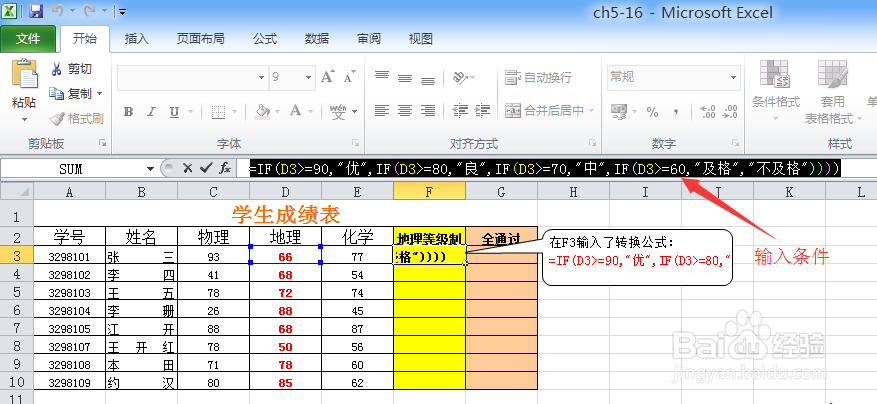Click the comma style icon

(676, 111)
